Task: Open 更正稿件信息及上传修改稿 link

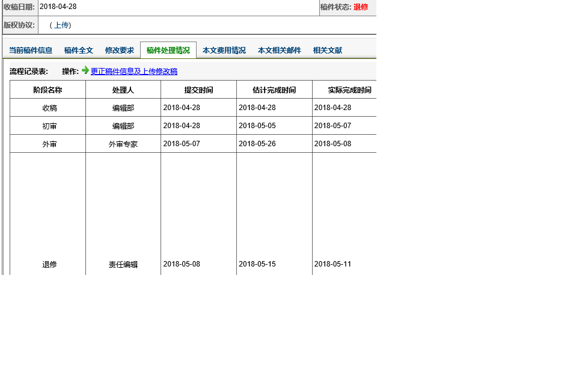Action: [134, 72]
